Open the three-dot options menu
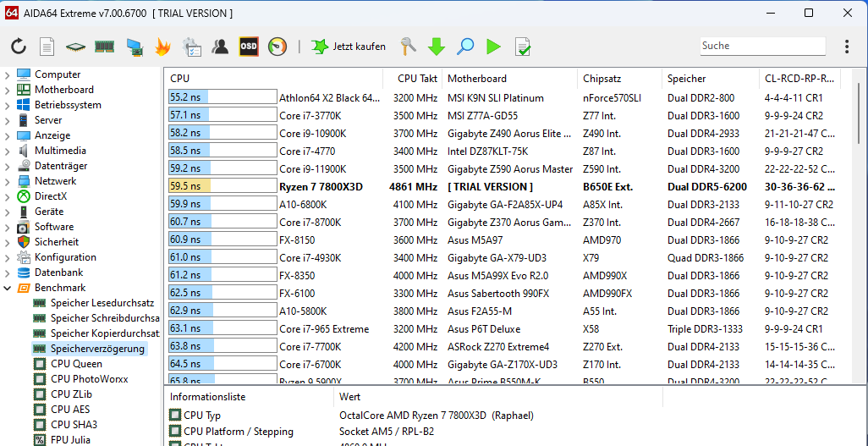 [x=847, y=47]
